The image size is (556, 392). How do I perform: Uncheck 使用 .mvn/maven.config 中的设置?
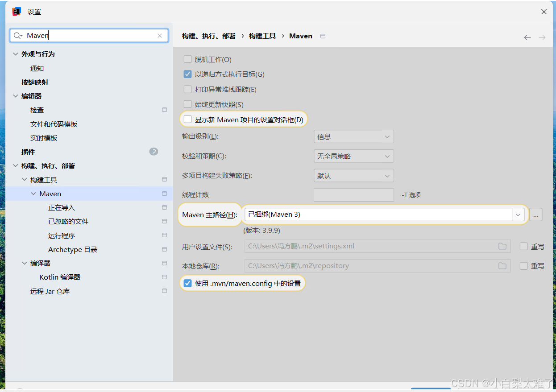[187, 283]
